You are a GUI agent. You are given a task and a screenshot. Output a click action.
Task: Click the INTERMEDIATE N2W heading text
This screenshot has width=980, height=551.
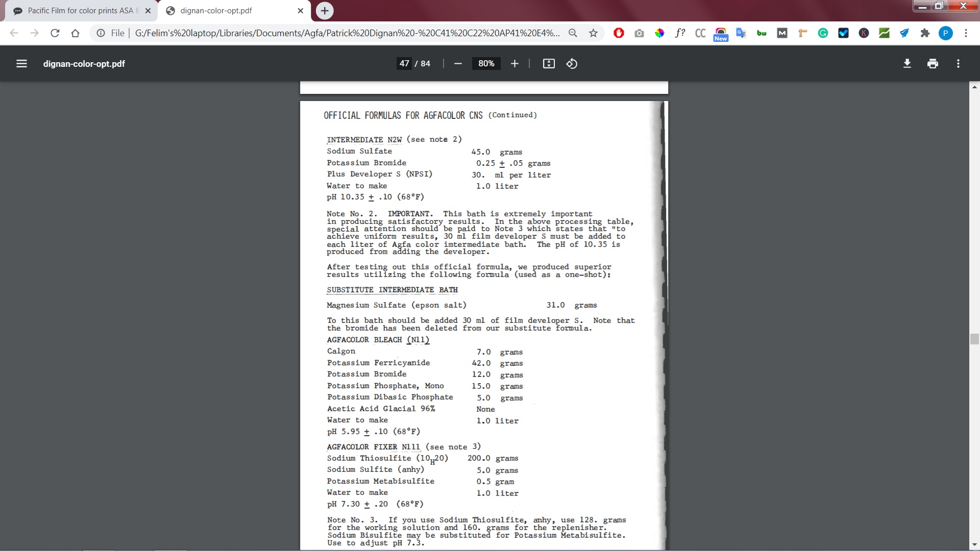click(x=364, y=140)
